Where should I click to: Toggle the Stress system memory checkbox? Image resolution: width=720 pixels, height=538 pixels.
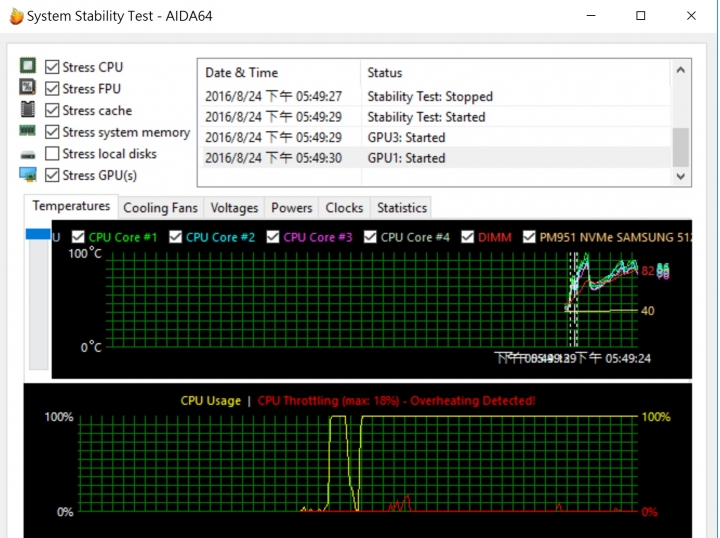(52, 132)
